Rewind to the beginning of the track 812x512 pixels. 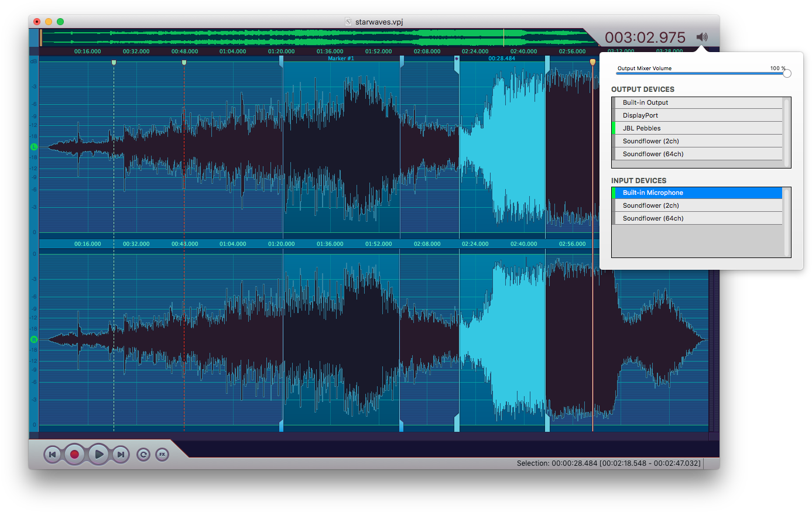click(x=53, y=454)
